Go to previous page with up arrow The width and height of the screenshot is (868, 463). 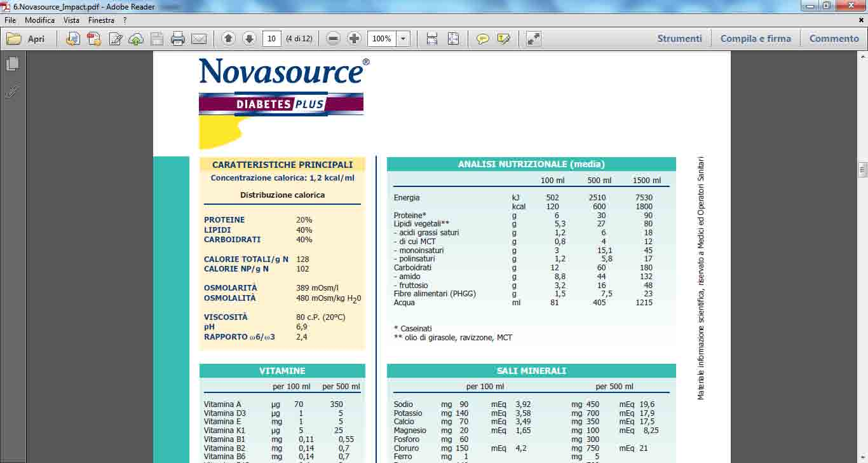coord(229,39)
